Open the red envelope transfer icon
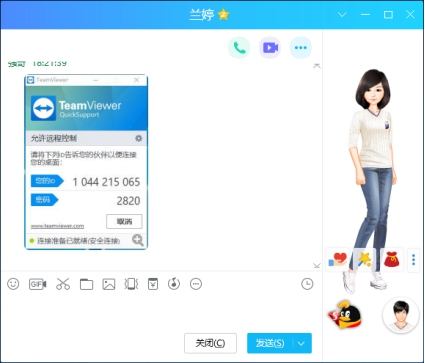425x363 pixels. 153,284
